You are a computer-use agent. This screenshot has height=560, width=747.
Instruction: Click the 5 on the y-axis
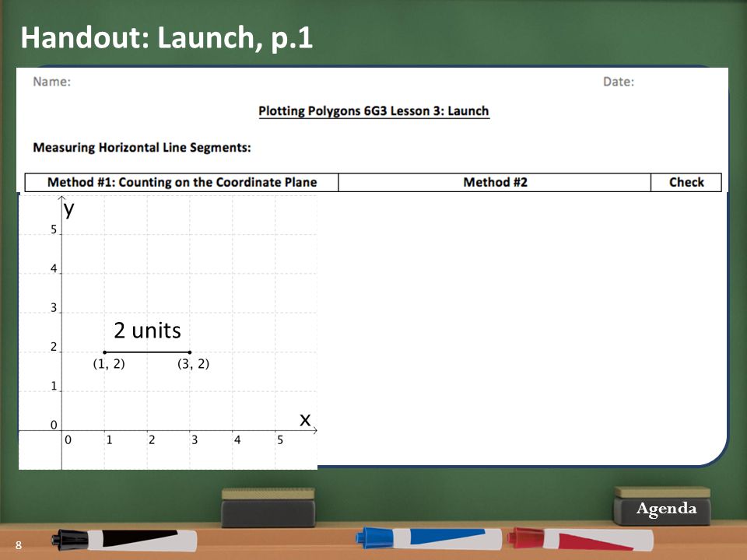pyautogui.click(x=54, y=229)
